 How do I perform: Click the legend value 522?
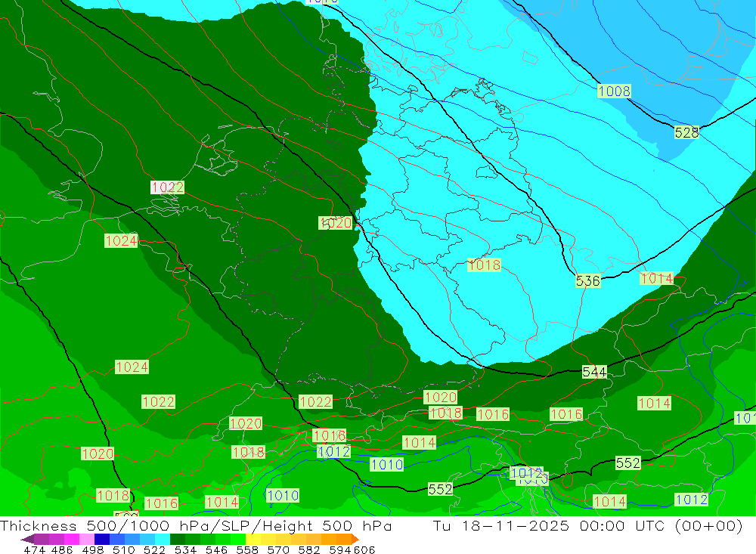pos(154,549)
